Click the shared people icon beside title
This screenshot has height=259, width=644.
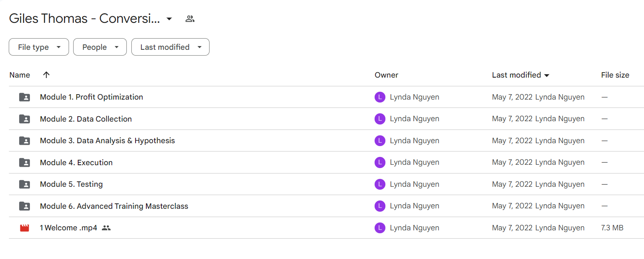(x=190, y=19)
